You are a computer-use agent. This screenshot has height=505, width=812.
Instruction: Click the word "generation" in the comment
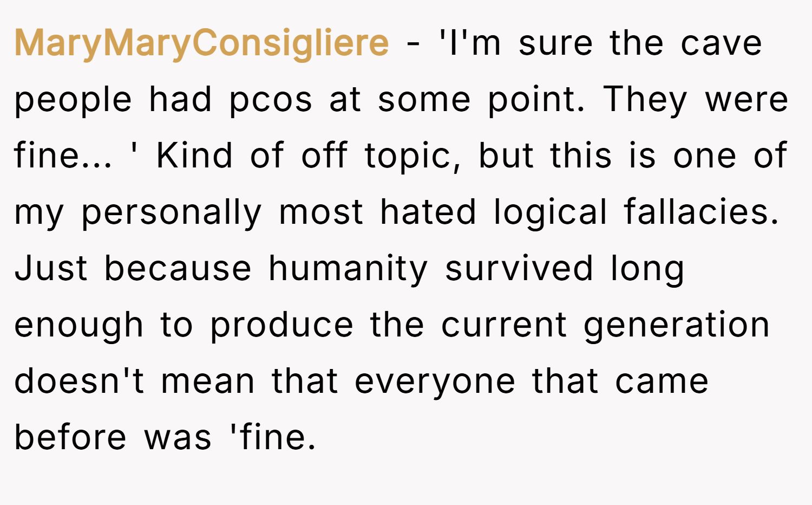tap(676, 325)
